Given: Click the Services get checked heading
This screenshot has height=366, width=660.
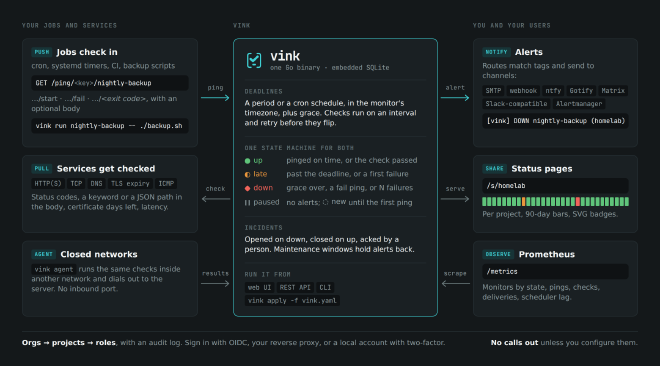Looking at the screenshot, I should point(106,169).
